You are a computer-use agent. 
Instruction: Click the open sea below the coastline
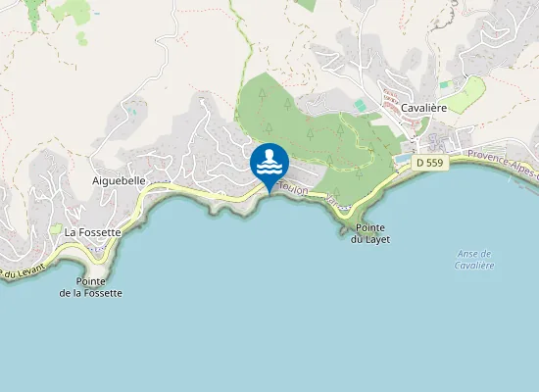point(269,310)
